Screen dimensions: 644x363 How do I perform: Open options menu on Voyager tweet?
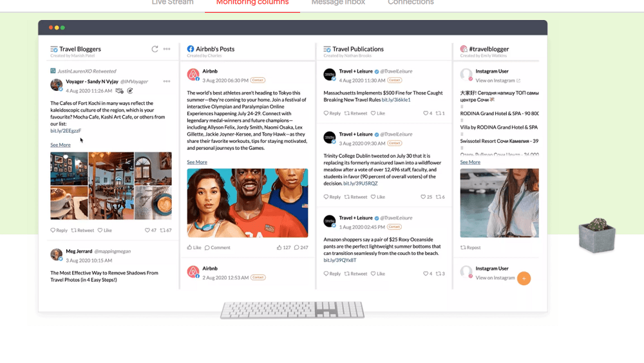coord(167,81)
